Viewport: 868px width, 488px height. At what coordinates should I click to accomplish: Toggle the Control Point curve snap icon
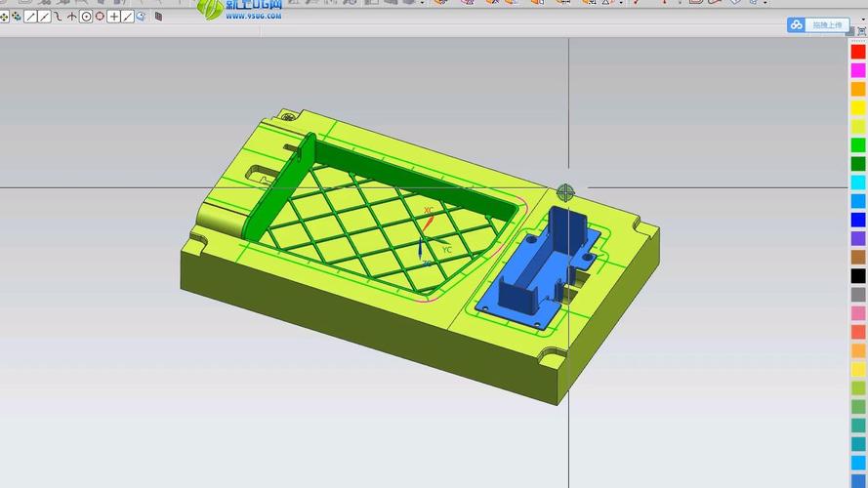pyautogui.click(x=58, y=17)
